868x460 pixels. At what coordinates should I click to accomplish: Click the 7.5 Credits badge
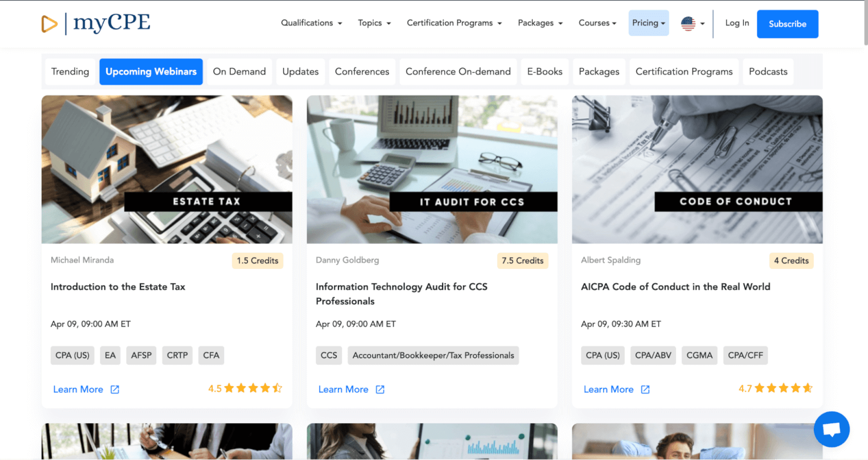(522, 261)
